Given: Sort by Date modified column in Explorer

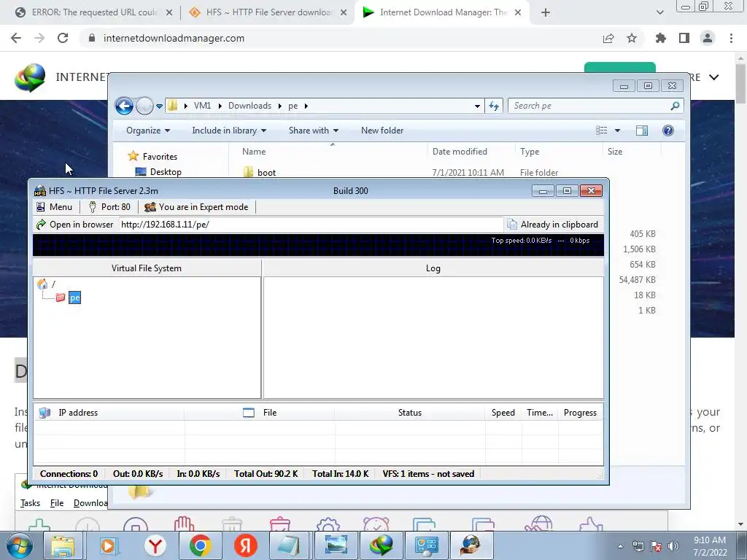Looking at the screenshot, I should pyautogui.click(x=460, y=152).
